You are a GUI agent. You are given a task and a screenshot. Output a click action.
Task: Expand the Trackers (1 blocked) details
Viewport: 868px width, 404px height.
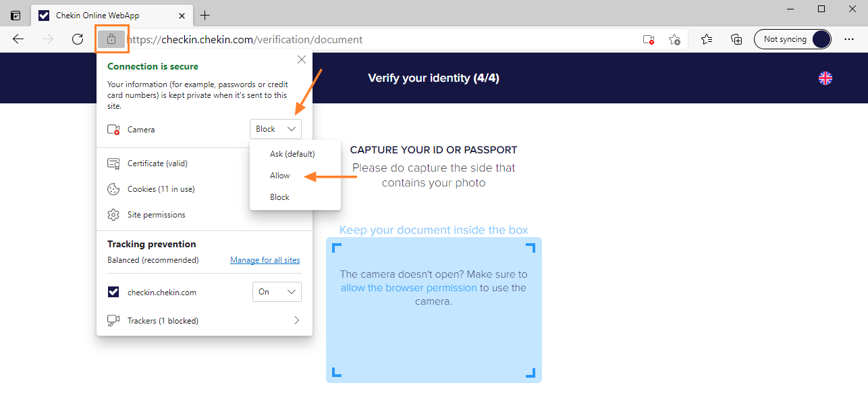(x=296, y=321)
